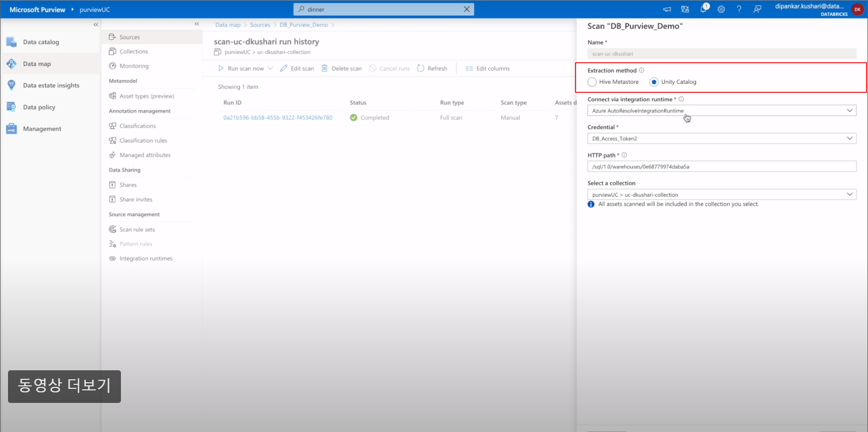The width and height of the screenshot is (868, 432).
Task: Collapse the main left navigation pane
Action: click(x=96, y=25)
